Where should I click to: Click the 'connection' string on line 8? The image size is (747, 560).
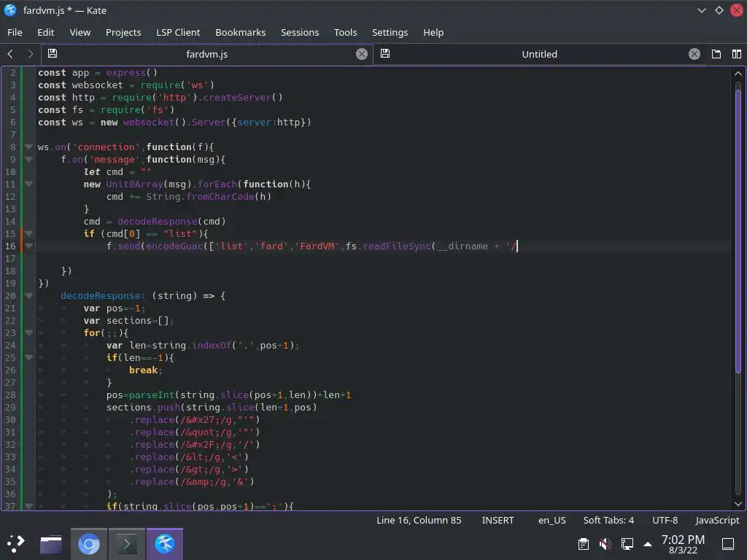pyautogui.click(x=107, y=147)
